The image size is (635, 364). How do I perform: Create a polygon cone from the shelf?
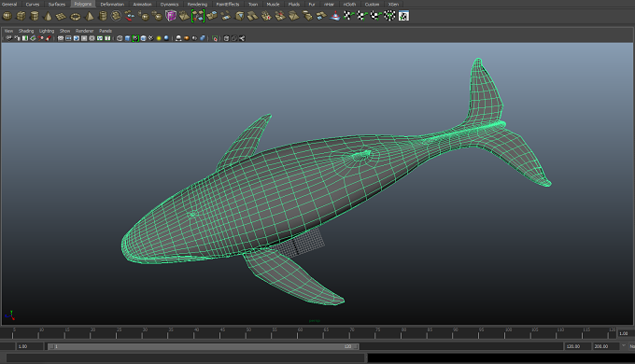[x=48, y=16]
